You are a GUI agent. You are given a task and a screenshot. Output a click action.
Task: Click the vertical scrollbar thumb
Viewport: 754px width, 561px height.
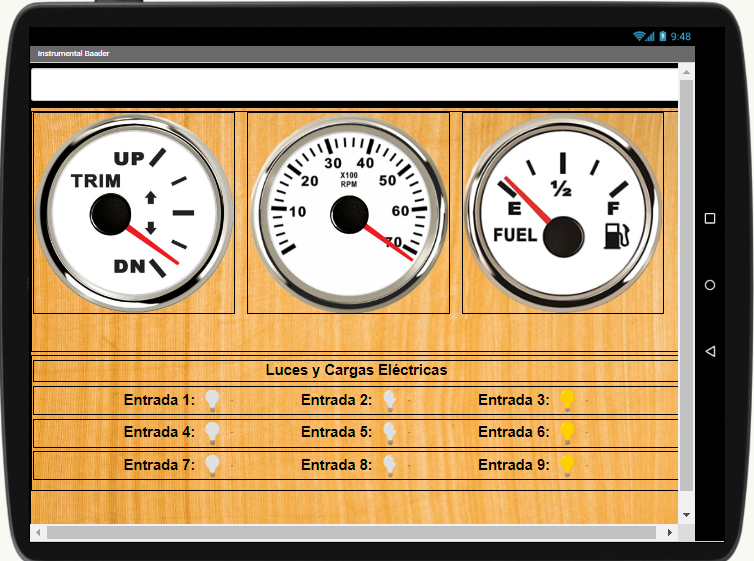[x=686, y=286]
